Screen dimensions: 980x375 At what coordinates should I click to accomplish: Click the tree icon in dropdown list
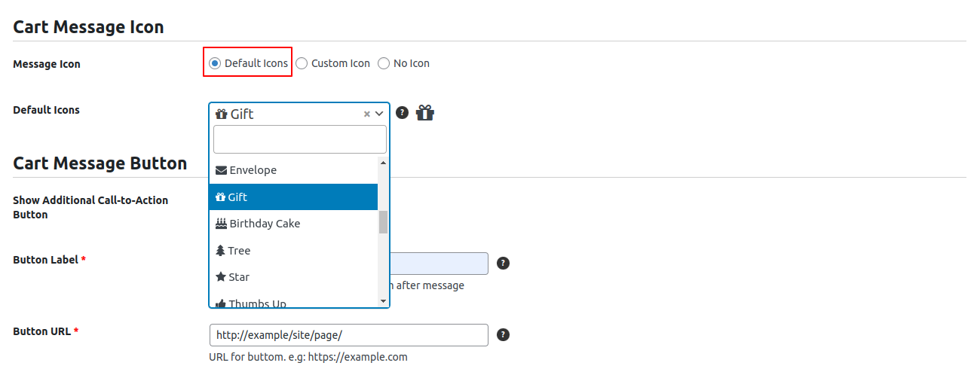pyautogui.click(x=221, y=251)
